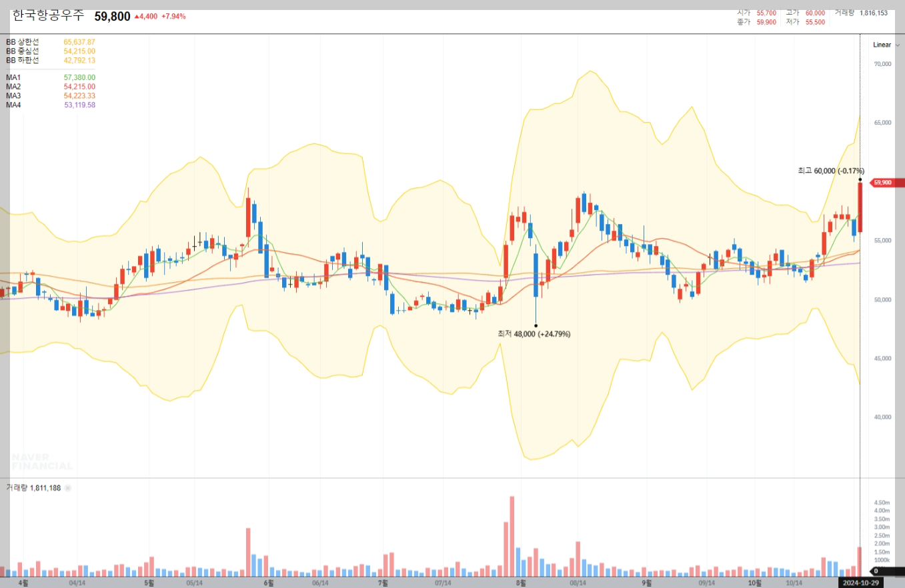
Task: Select the BB 중심선 legend row
Action: pos(51,51)
